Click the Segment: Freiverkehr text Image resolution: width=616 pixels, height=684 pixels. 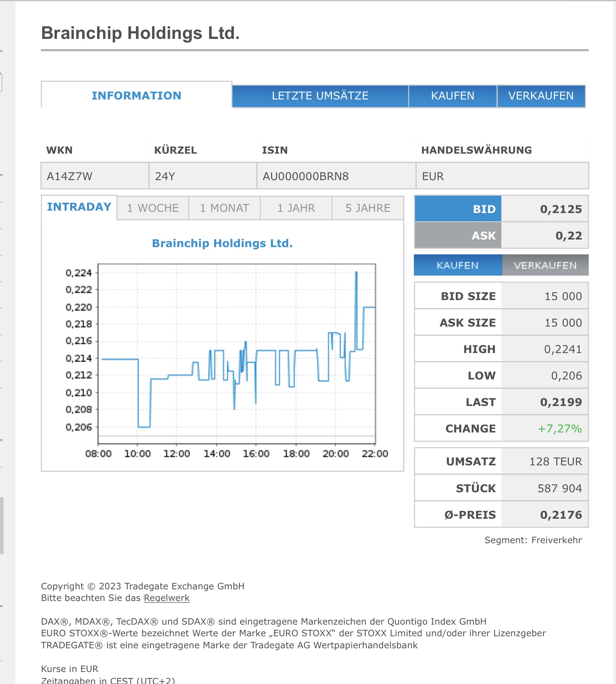533,540
